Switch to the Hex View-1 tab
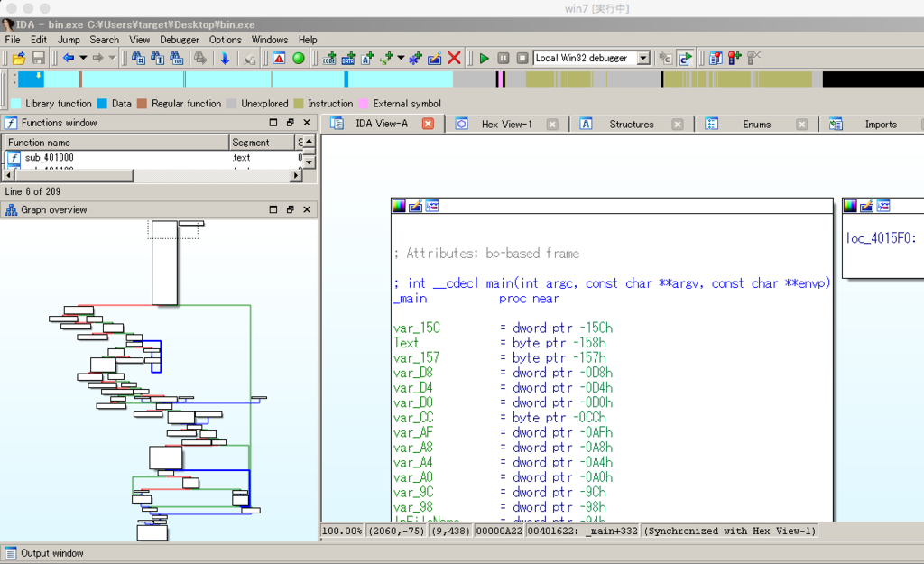This screenshot has width=924, height=564. [x=506, y=125]
